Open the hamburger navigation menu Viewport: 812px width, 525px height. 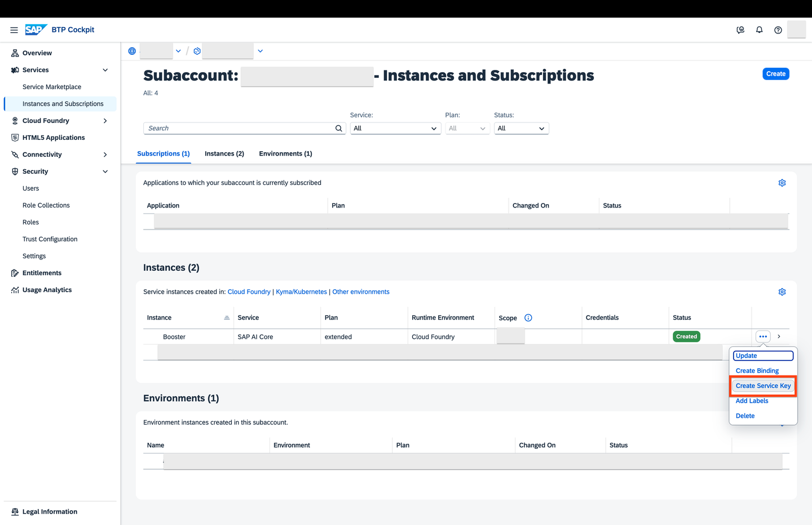(x=14, y=30)
